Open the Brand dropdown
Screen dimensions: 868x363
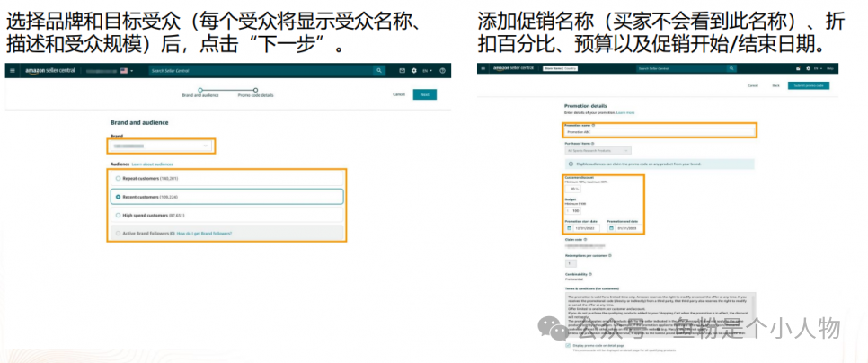click(160, 146)
